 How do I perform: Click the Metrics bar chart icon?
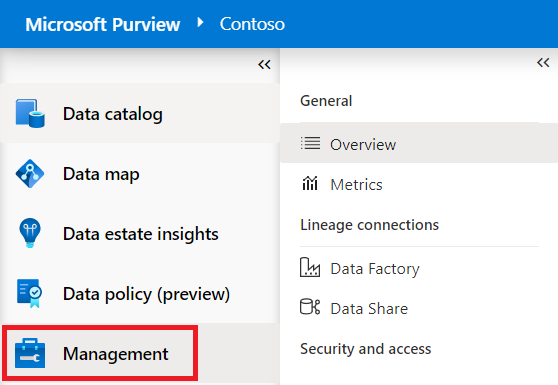[310, 184]
